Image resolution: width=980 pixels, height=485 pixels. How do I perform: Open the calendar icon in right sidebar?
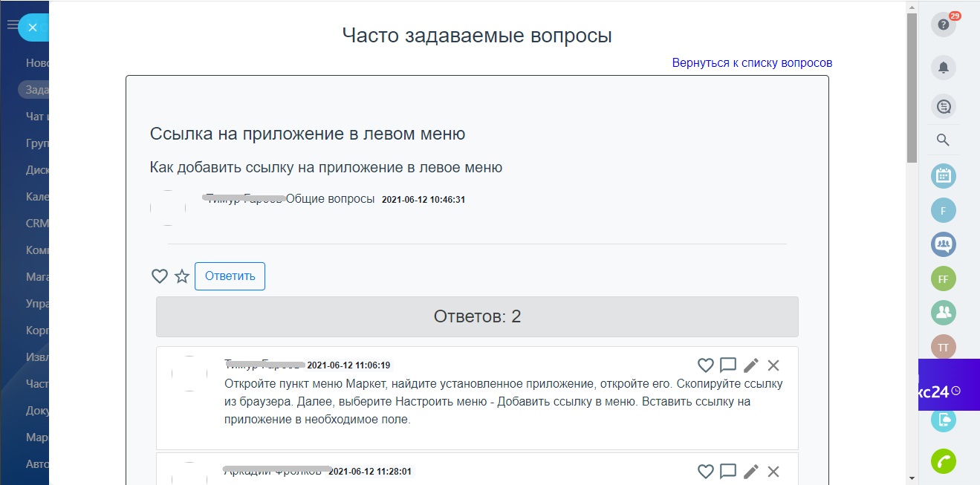(944, 176)
